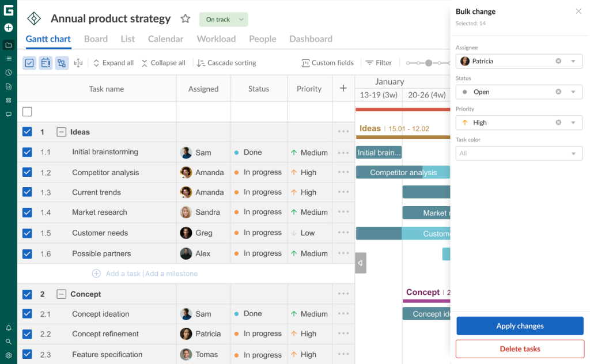Click Delete tasks in the Bulk change panel
This screenshot has height=364, width=590.
(519, 348)
